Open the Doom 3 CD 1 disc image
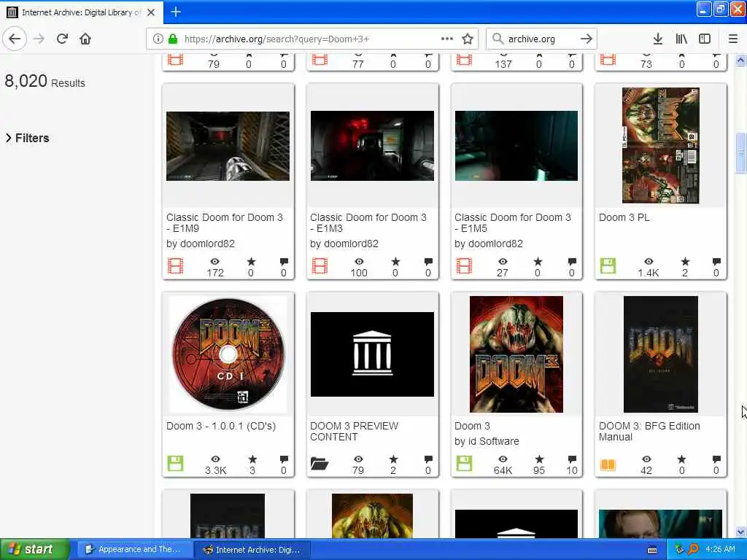 point(228,354)
